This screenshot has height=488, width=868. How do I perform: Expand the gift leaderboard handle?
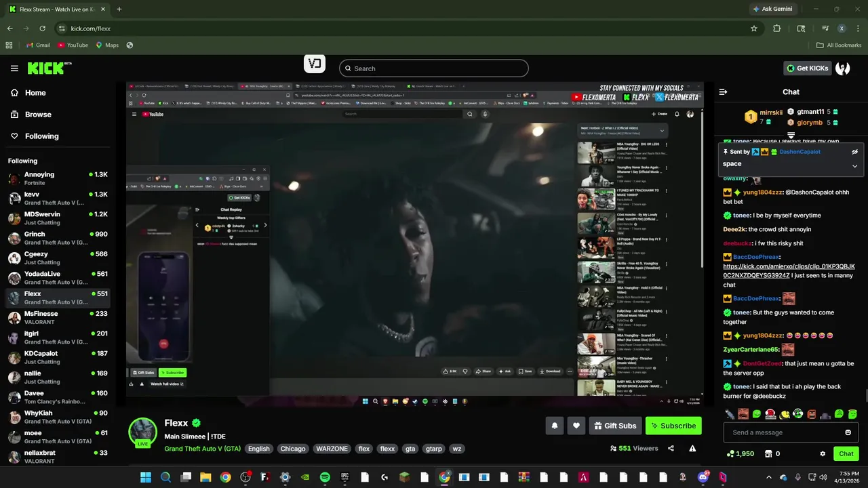[791, 136]
